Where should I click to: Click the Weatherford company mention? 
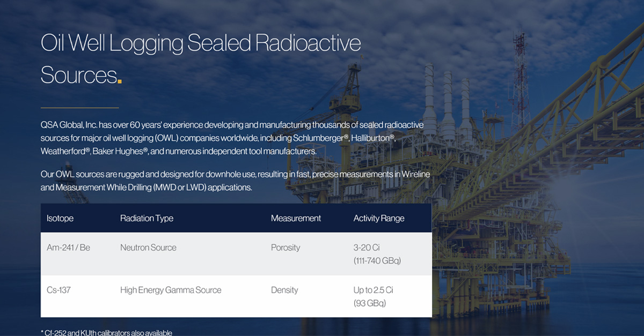(x=63, y=151)
